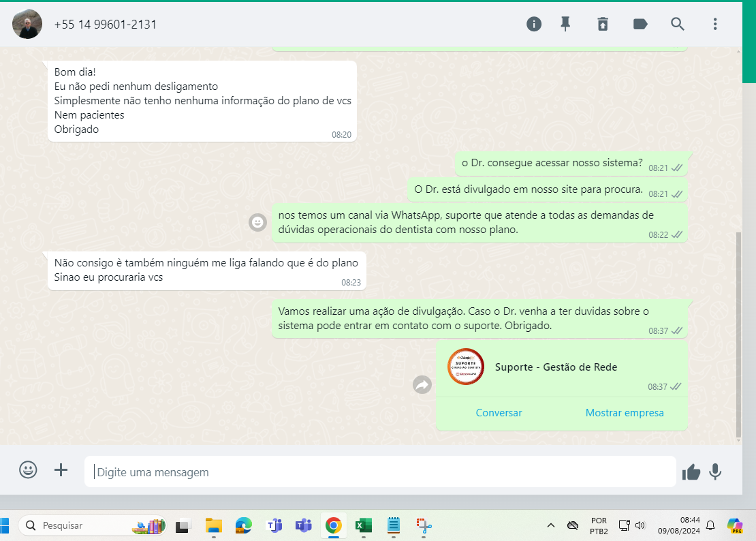Open the label tag icon
Viewport: 756px width, 541px height.
[x=640, y=25]
